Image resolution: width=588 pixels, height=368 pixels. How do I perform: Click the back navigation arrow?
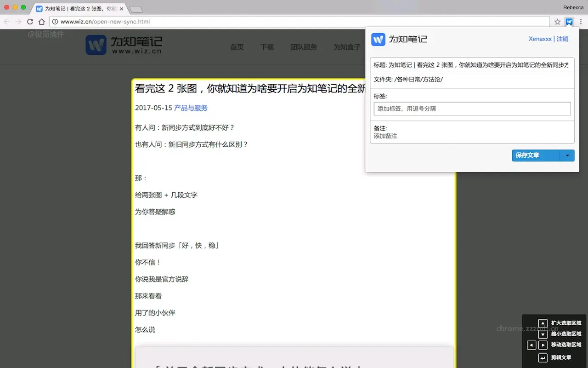7,22
